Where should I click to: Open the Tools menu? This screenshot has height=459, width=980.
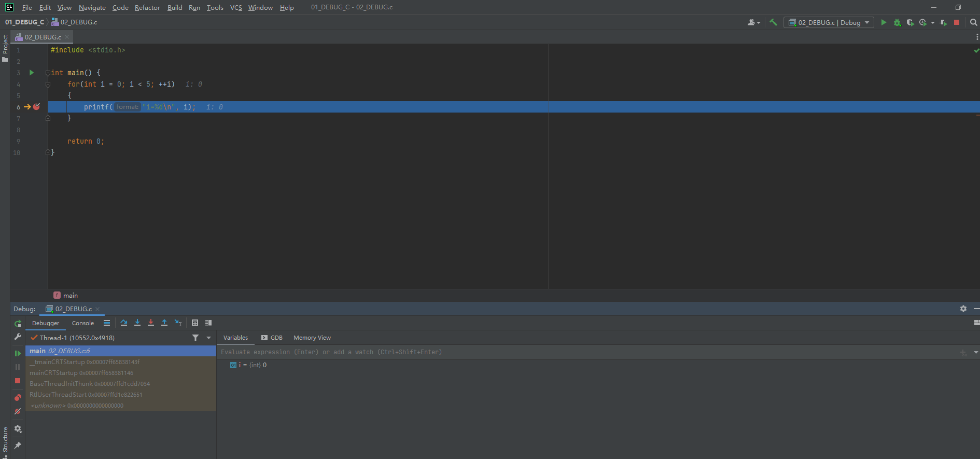[x=215, y=7]
